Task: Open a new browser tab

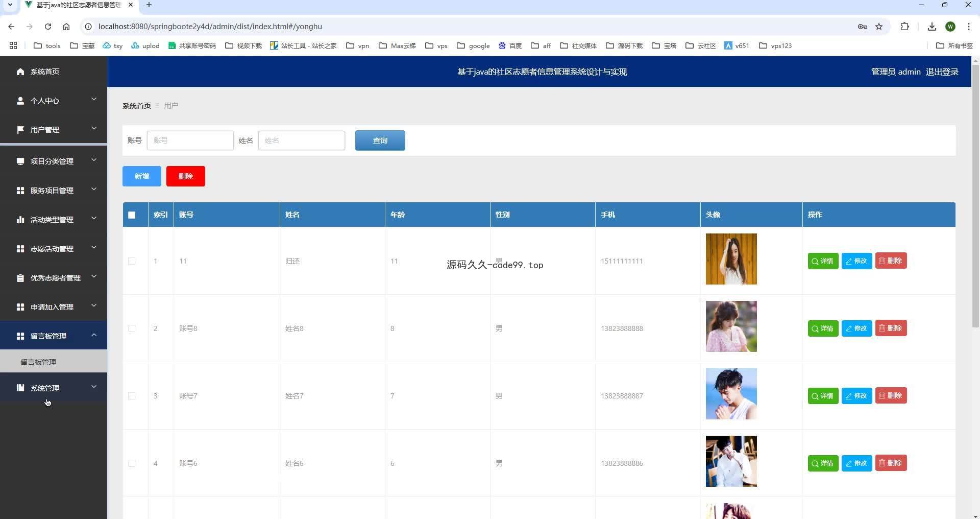Action: pos(149,5)
